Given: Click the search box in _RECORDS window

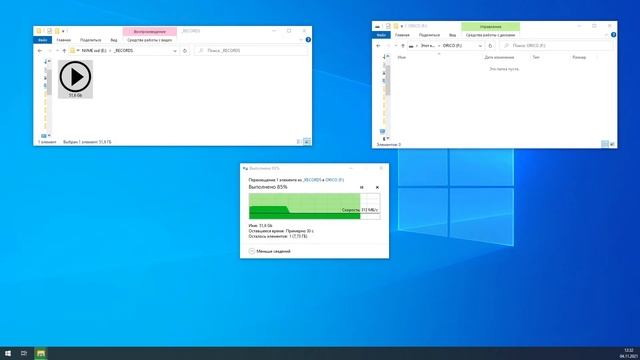Looking at the screenshot, I should [x=251, y=51].
